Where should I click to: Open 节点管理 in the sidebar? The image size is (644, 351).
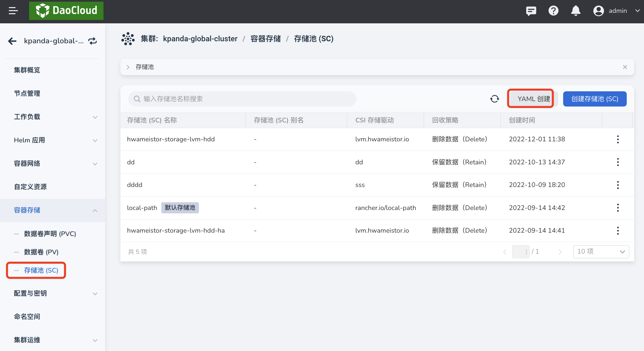(x=27, y=93)
